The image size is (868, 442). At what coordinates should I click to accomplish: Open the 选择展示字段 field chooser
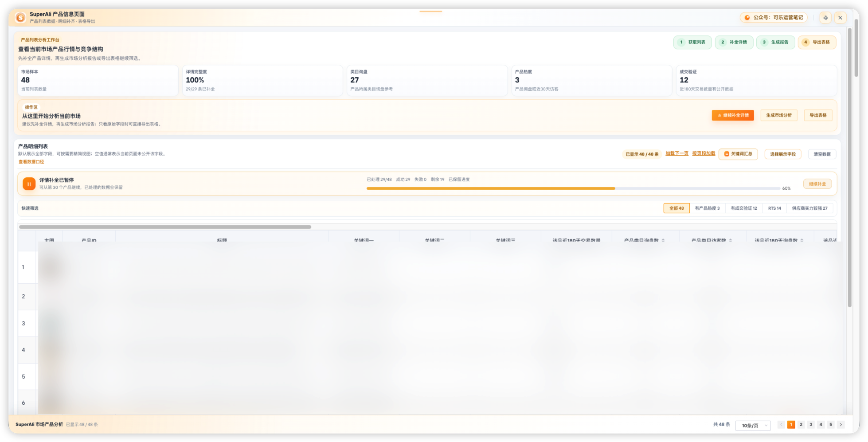click(x=783, y=154)
